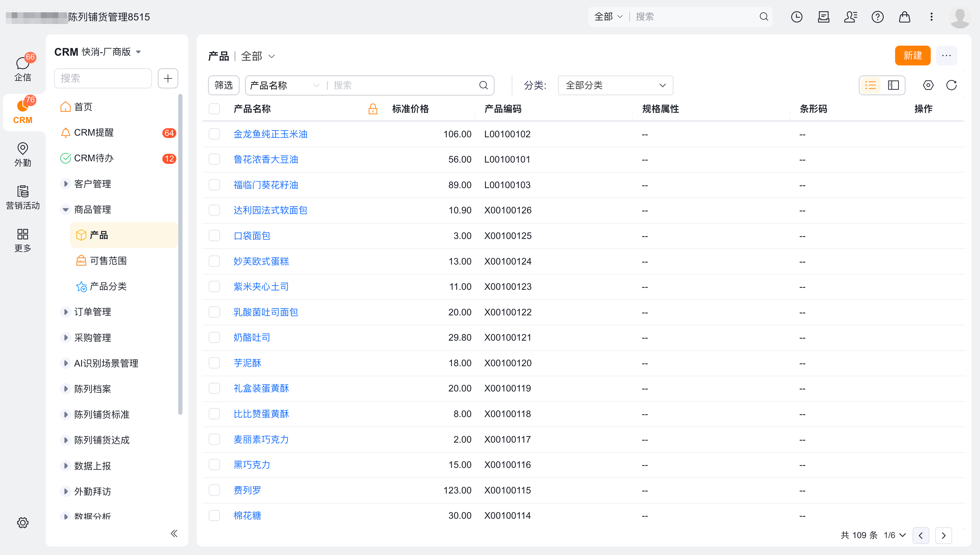Click the help question mark icon
The height and width of the screenshot is (555, 980).
[877, 17]
